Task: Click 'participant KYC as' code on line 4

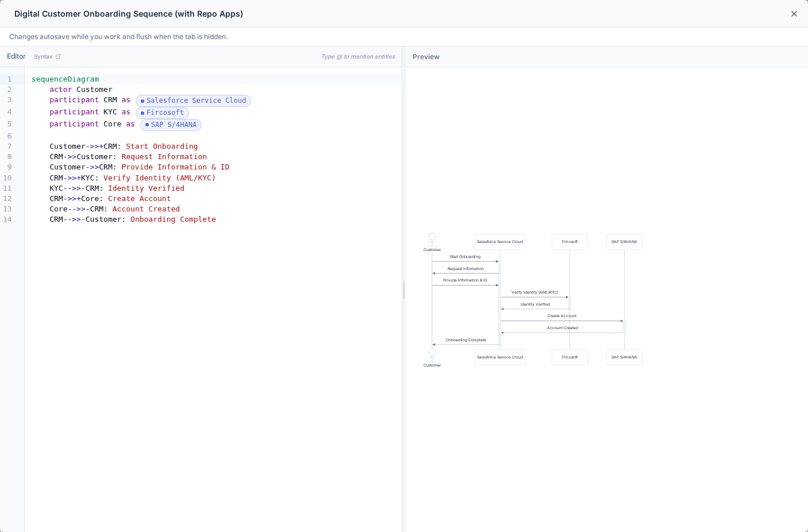Action: [x=90, y=112]
